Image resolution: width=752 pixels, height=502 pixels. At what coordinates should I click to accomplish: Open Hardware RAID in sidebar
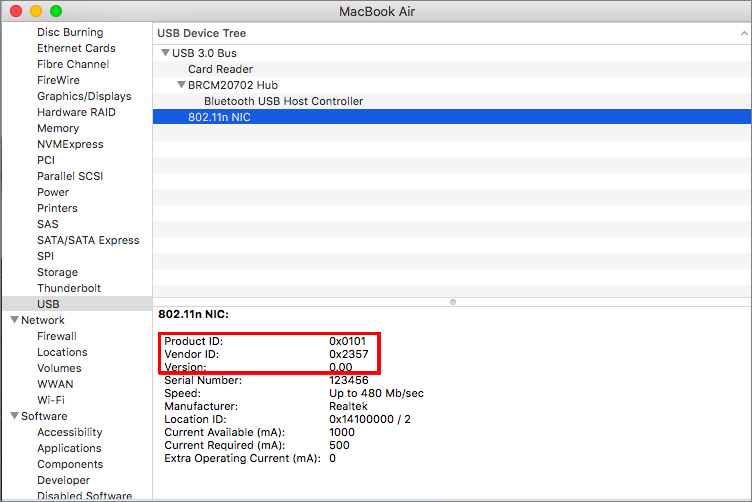(x=76, y=112)
